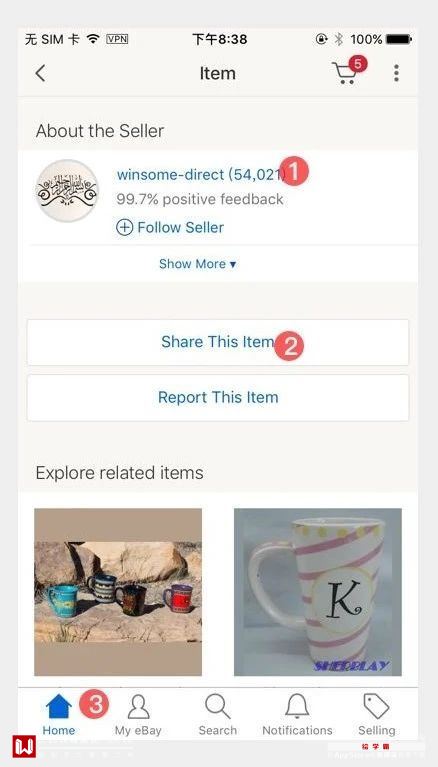This screenshot has width=438, height=767.
Task: Open the three-dot more options menu
Action: pyautogui.click(x=396, y=73)
